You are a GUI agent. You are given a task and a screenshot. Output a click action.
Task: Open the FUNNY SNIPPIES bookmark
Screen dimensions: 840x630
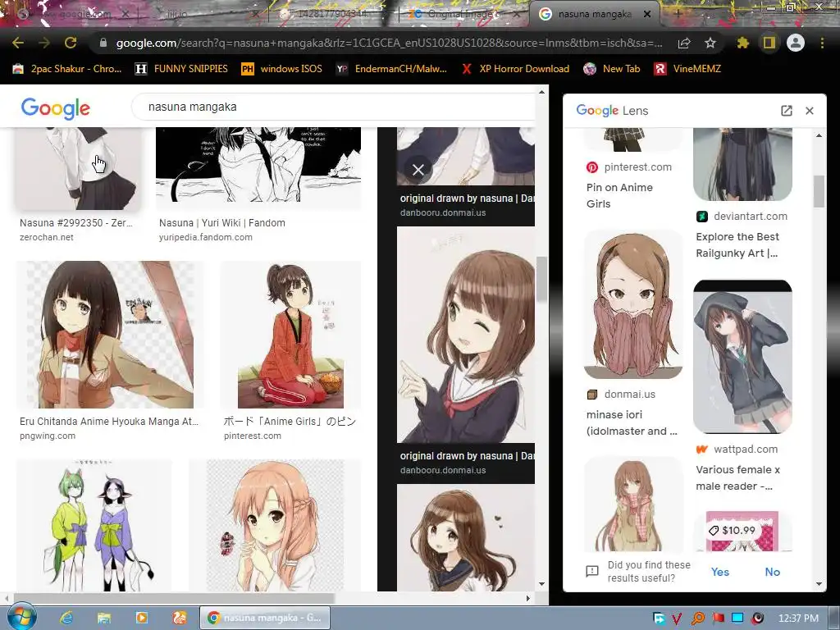(x=181, y=69)
